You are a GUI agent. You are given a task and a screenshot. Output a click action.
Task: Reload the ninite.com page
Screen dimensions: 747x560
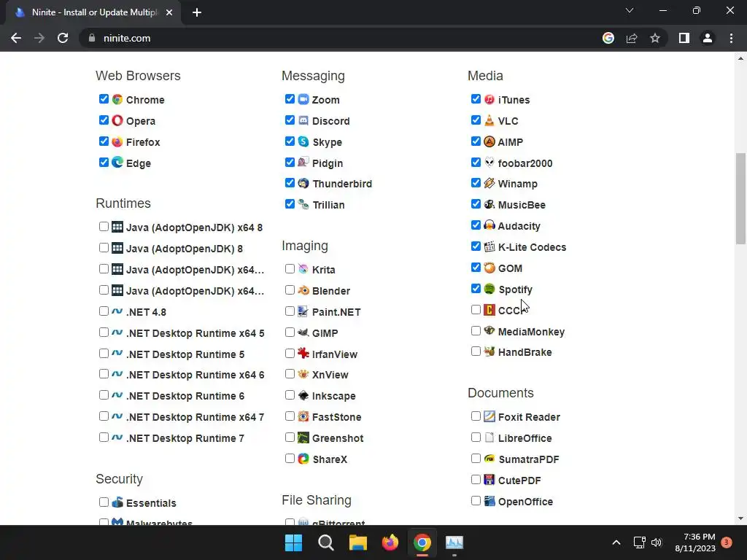tap(63, 38)
